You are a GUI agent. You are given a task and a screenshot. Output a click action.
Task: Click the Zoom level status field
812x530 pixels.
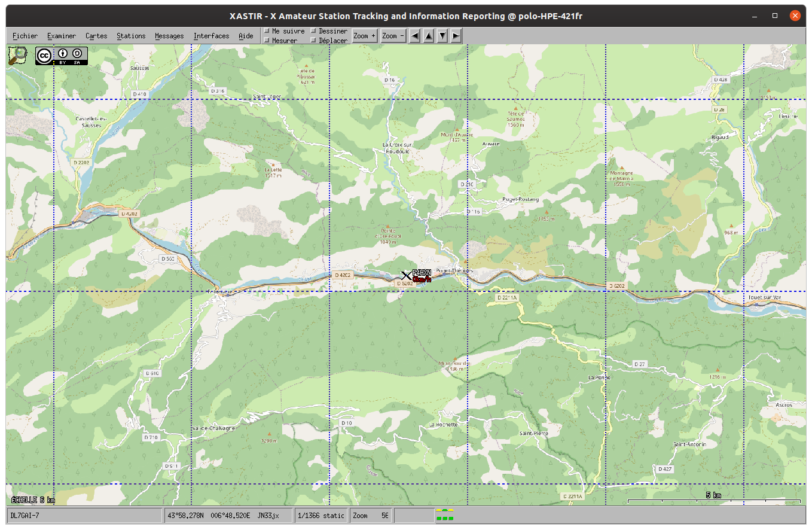(371, 516)
